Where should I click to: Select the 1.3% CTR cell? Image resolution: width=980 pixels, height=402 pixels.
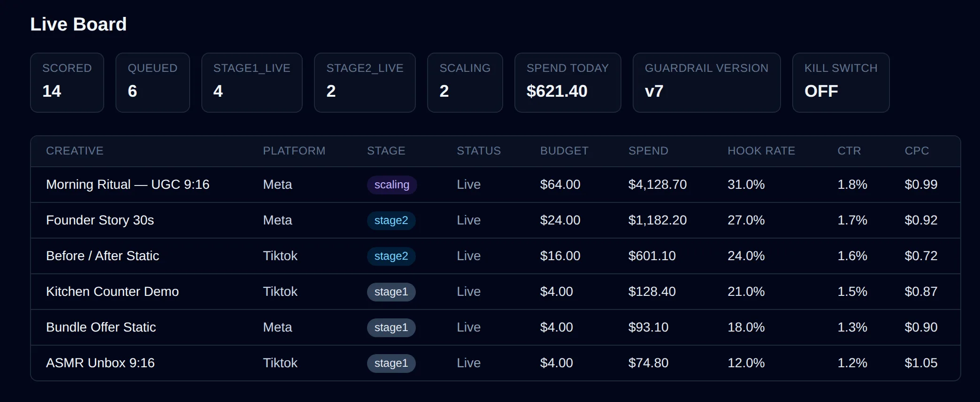pos(852,327)
